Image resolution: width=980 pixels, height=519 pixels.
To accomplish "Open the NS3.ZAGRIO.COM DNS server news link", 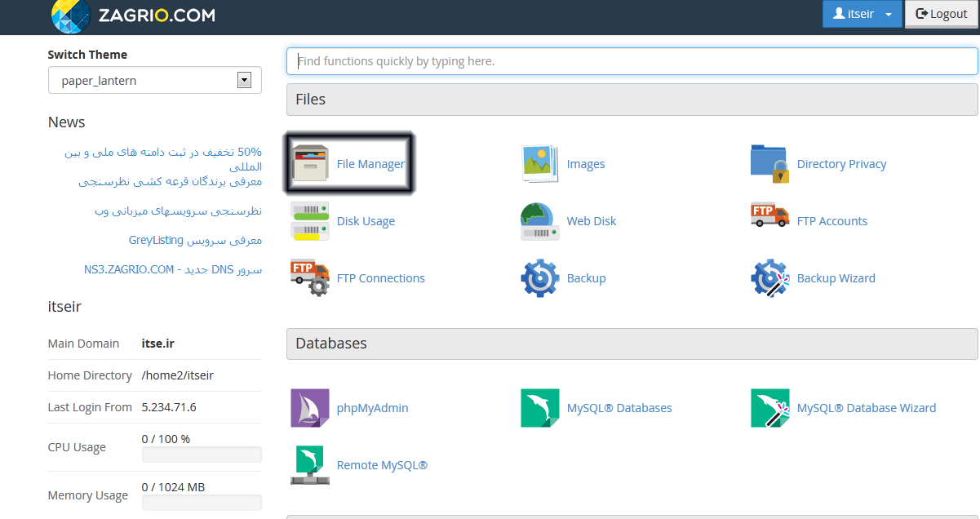I will click(173, 269).
